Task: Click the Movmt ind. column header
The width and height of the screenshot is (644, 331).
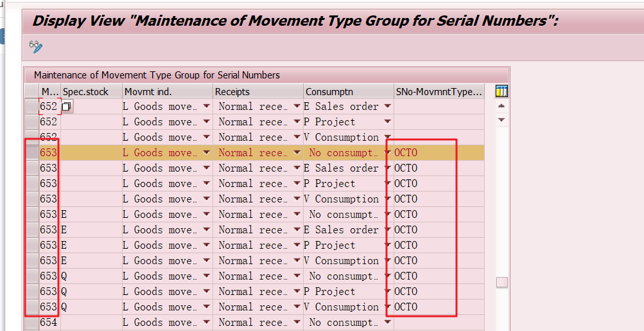Action: (x=167, y=92)
